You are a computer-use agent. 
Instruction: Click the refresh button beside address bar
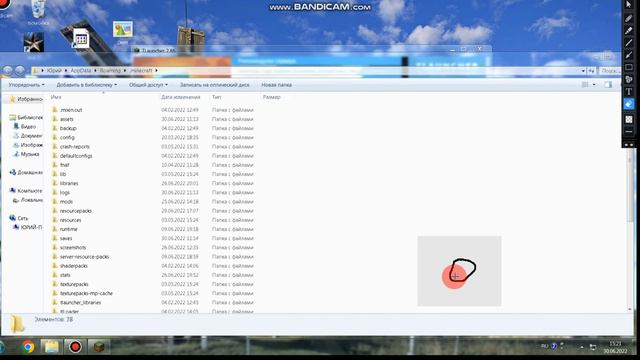(x=591, y=71)
